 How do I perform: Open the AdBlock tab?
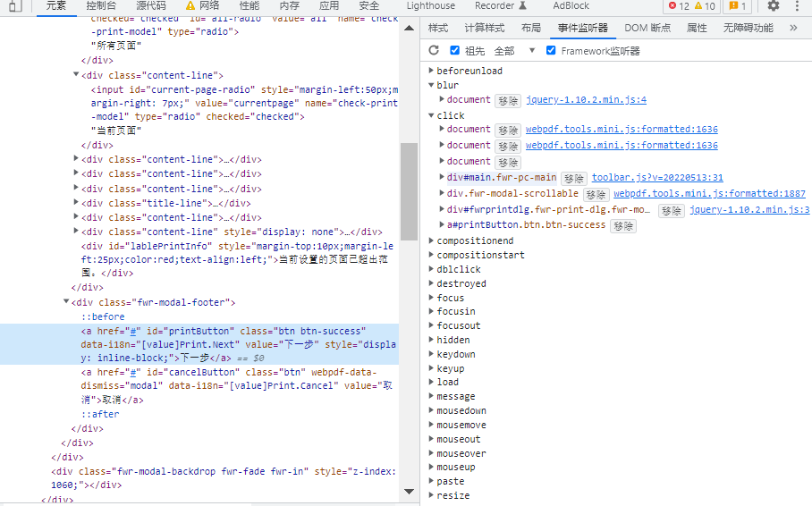click(571, 5)
